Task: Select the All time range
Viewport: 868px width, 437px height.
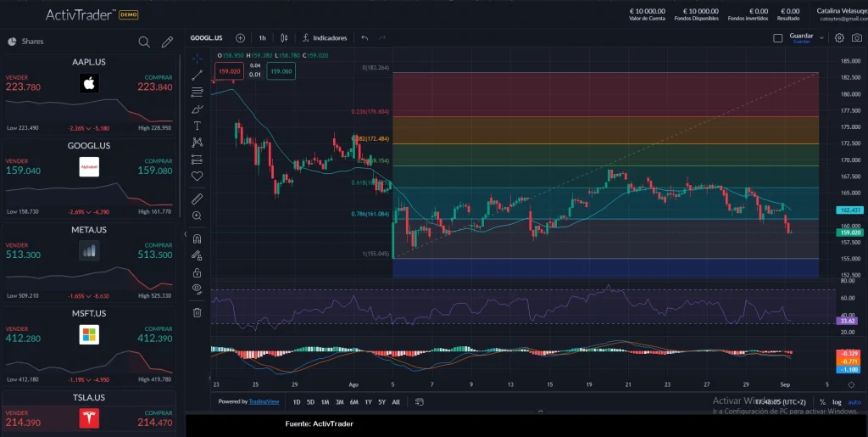Action: (396, 402)
